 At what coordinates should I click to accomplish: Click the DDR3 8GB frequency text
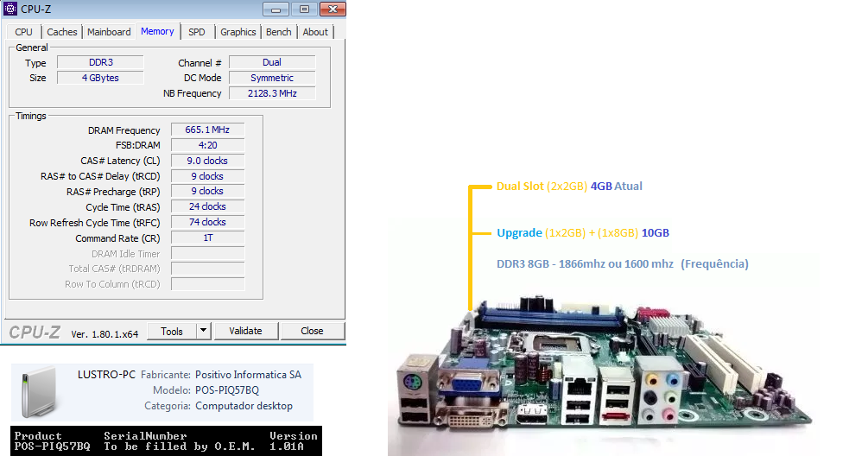pyautogui.click(x=622, y=264)
